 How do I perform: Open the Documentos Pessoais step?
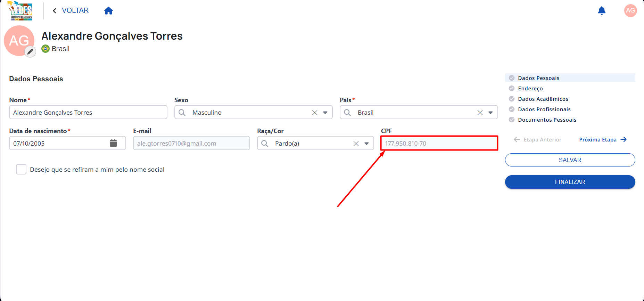pos(547,120)
